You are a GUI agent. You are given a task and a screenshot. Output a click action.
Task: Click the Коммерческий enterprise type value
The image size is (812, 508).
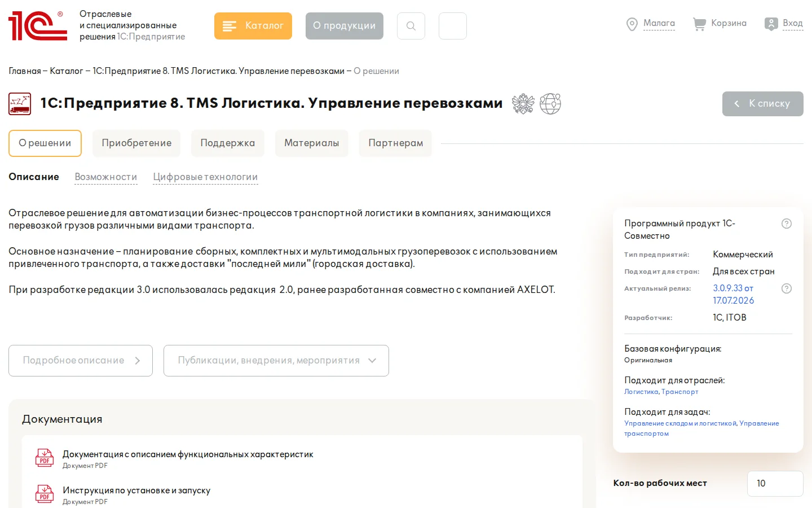743,255
